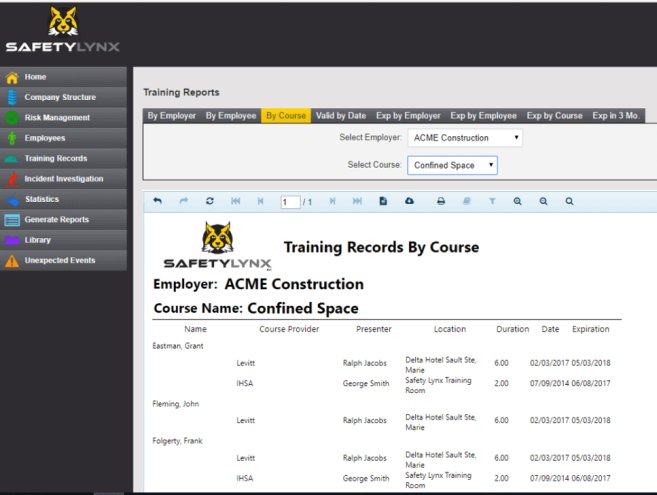The width and height of the screenshot is (657, 495).
Task: Click the Training Reports heading
Action: tap(181, 92)
